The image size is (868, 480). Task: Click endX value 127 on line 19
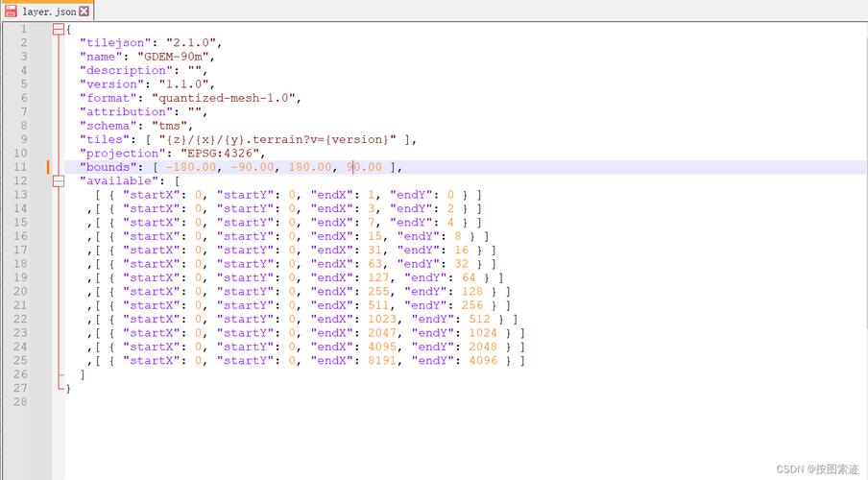pyautogui.click(x=378, y=278)
